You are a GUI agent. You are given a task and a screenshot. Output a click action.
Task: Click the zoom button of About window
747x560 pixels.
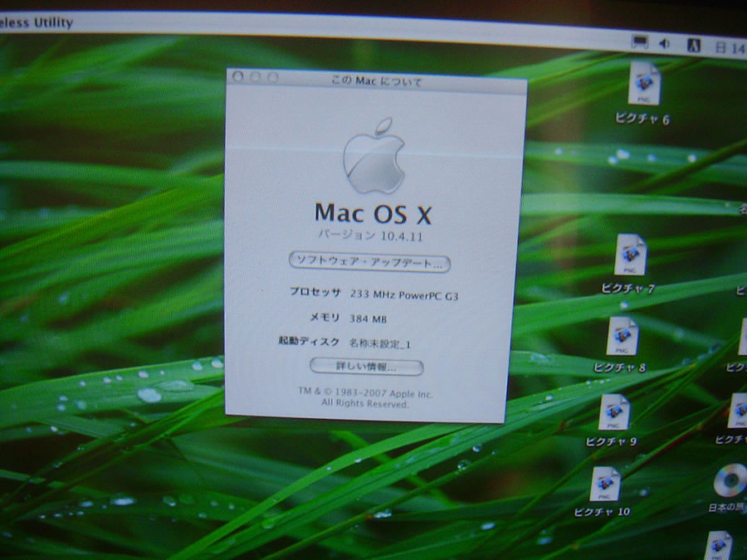tap(272, 77)
